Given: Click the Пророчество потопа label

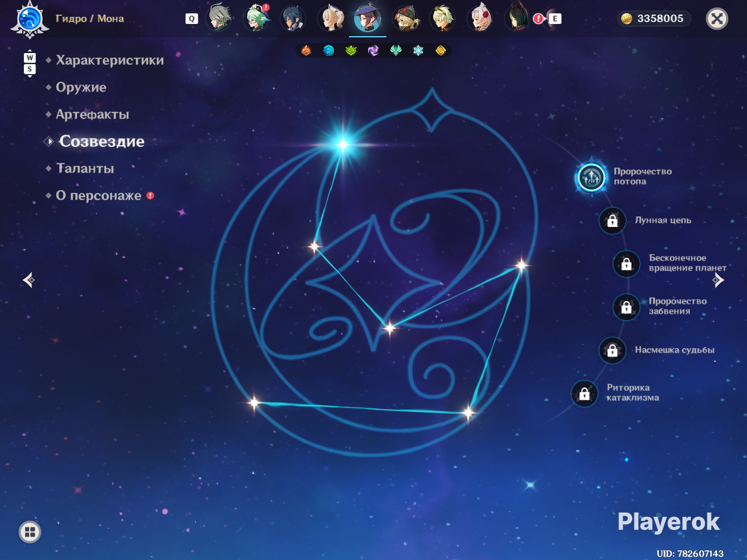Looking at the screenshot, I should click(643, 176).
